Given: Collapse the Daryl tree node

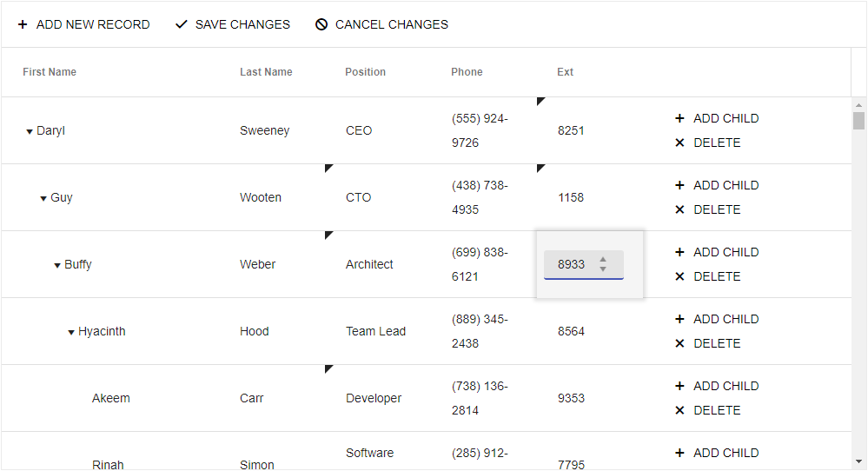Looking at the screenshot, I should [30, 132].
